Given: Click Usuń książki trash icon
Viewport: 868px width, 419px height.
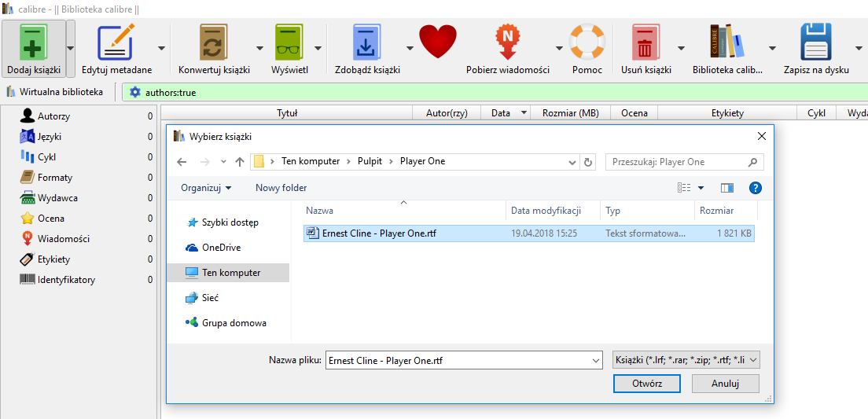Looking at the screenshot, I should tap(645, 42).
